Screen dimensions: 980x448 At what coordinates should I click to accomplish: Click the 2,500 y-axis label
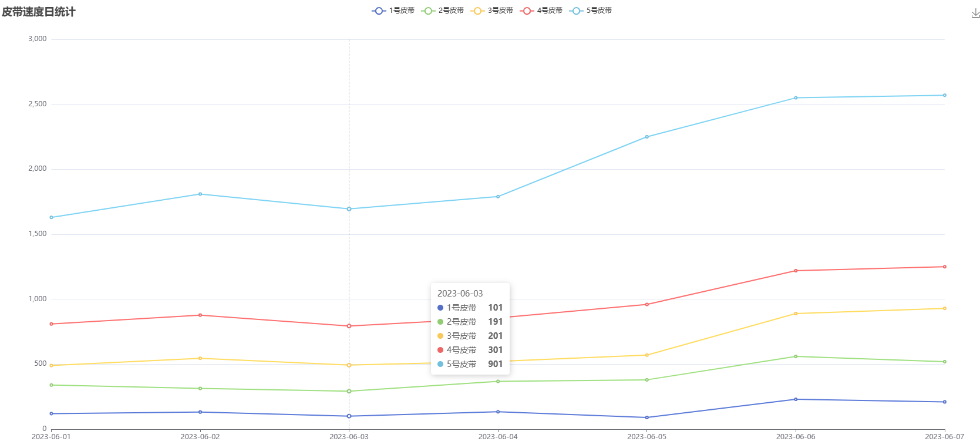tap(38, 104)
